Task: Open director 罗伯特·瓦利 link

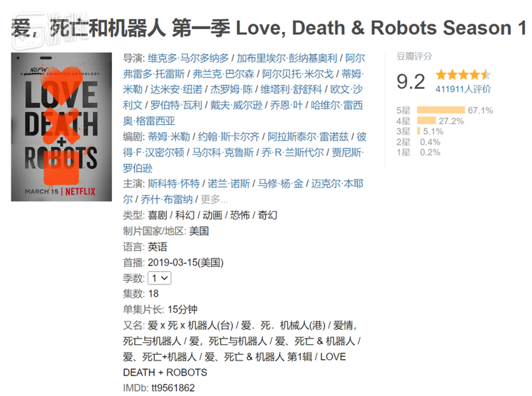Action: (x=176, y=105)
